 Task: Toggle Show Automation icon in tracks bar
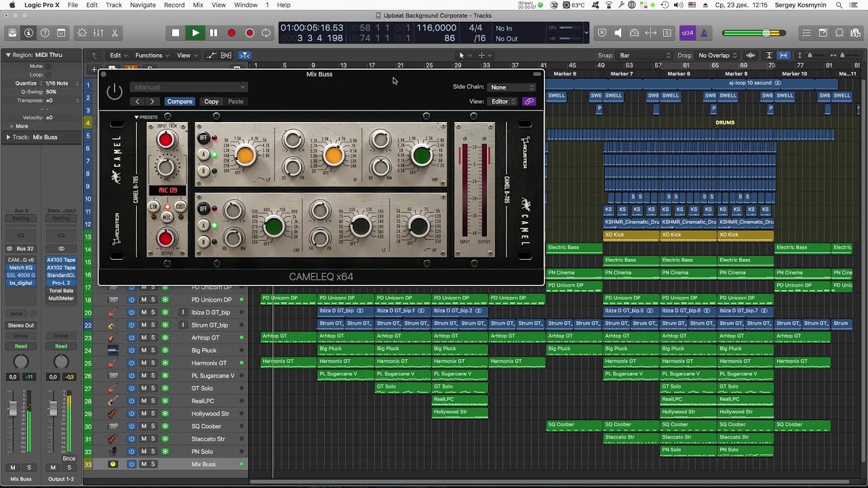pyautogui.click(x=211, y=56)
